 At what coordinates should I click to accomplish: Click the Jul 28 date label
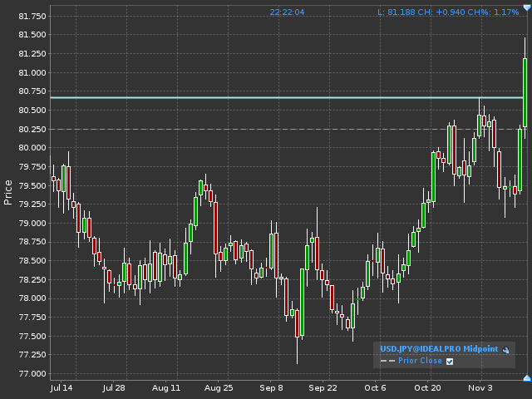pyautogui.click(x=114, y=388)
